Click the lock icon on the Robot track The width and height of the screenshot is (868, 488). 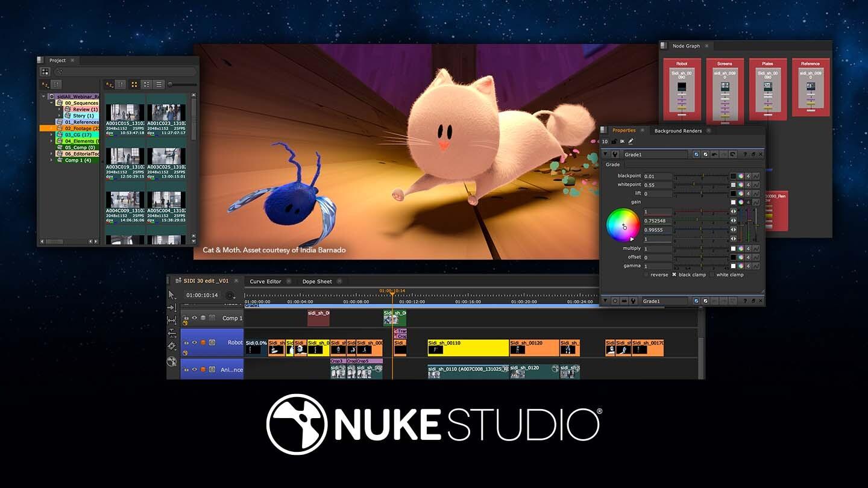[x=185, y=342]
